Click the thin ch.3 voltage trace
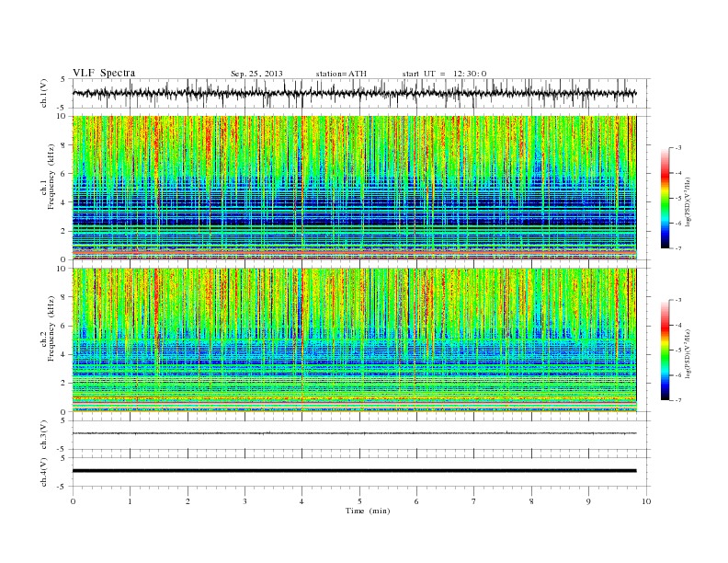 point(354,433)
